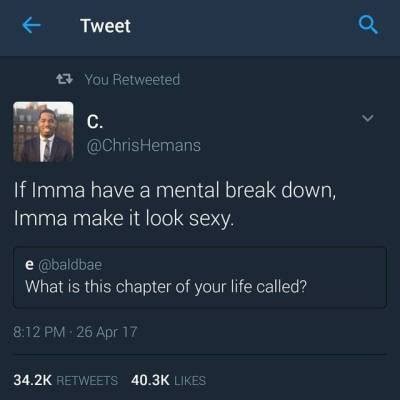Screen dimensions: 400x400
Task: Open the C. profile picture
Action: click(x=43, y=132)
